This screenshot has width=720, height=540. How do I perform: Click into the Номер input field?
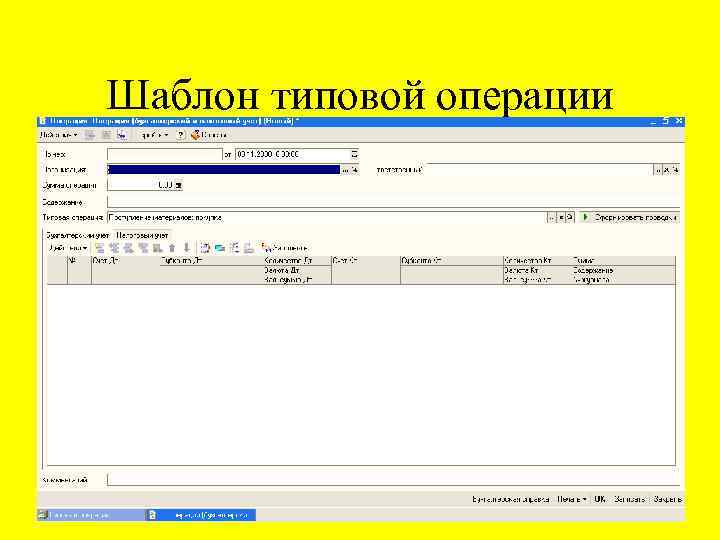tap(164, 154)
